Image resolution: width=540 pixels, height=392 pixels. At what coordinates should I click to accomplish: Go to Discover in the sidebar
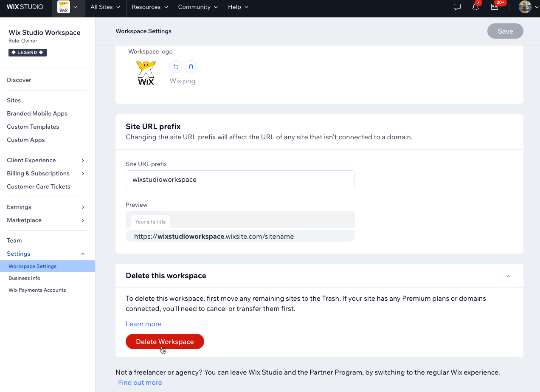coord(19,80)
